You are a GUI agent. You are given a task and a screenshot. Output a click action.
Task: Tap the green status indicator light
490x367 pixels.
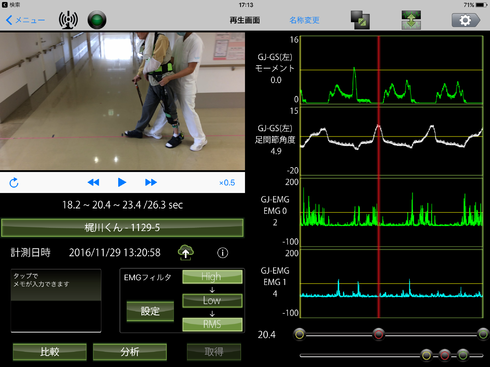point(97,20)
